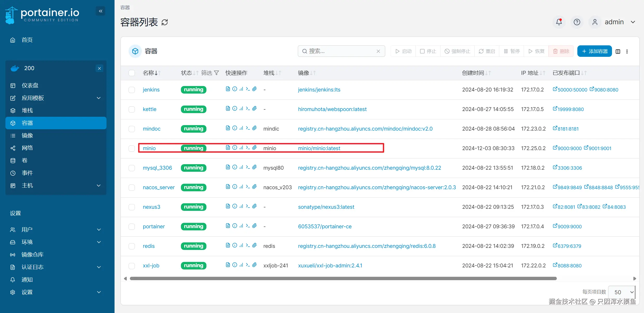Check the jenkins row checkbox
Viewport: 644px width, 313px height.
(132, 90)
